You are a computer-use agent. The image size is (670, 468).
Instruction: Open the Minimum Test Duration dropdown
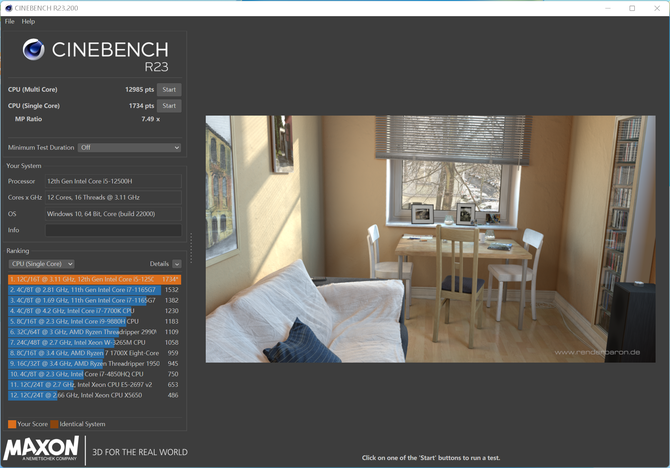pyautogui.click(x=129, y=147)
